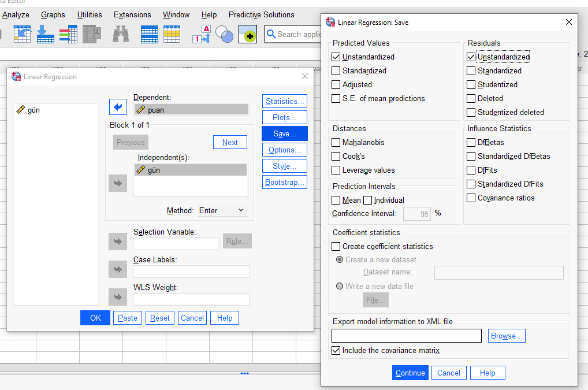Click the binoculars Find icon
Viewport: 588px width, 390px height.
(x=121, y=35)
